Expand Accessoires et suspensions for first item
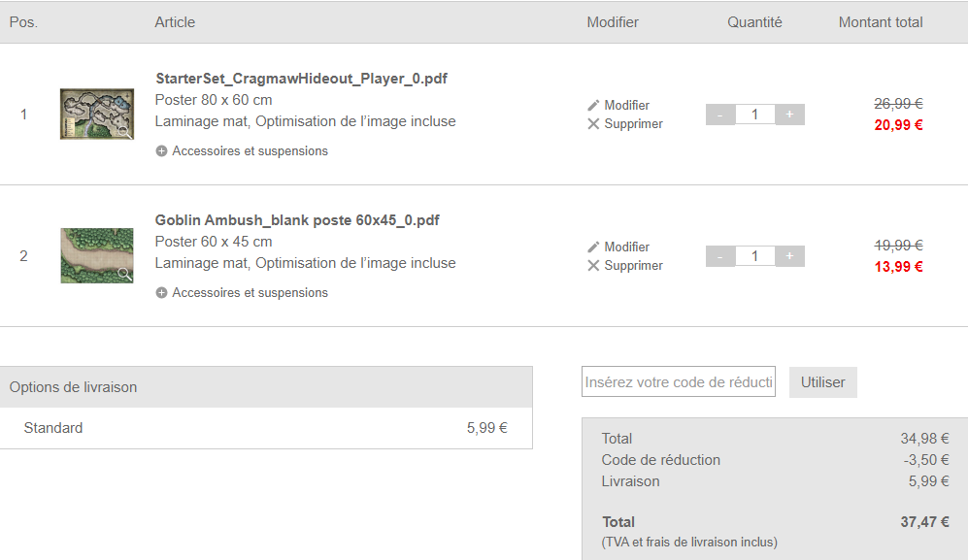 (x=250, y=151)
